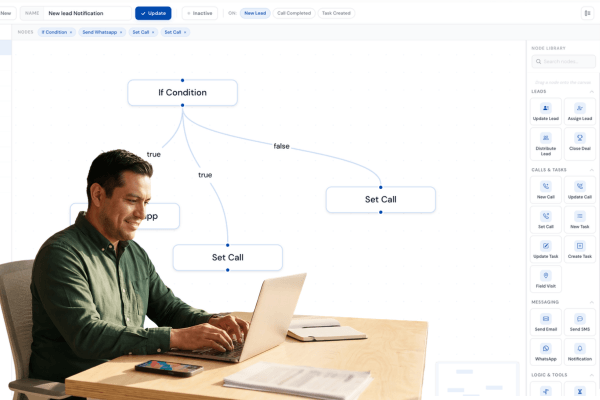Image resolution: width=600 pixels, height=400 pixels.
Task: Select the Field Visit node
Action: [x=545, y=278]
